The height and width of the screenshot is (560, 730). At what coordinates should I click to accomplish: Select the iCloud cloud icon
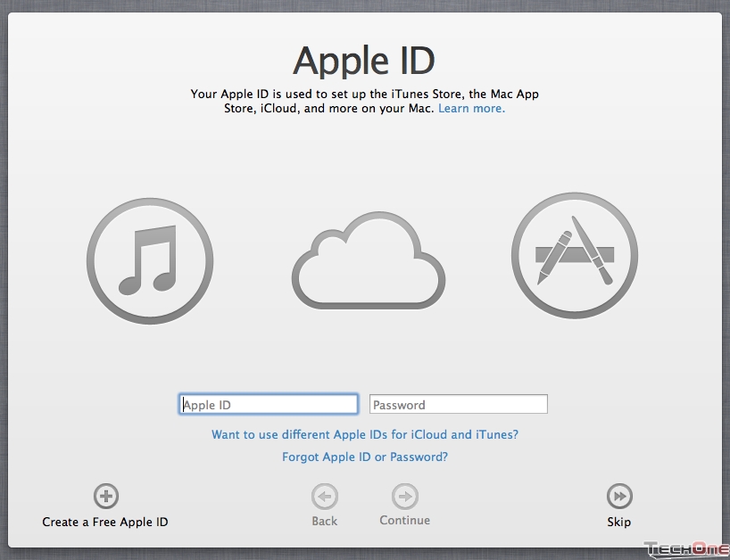[x=368, y=264]
